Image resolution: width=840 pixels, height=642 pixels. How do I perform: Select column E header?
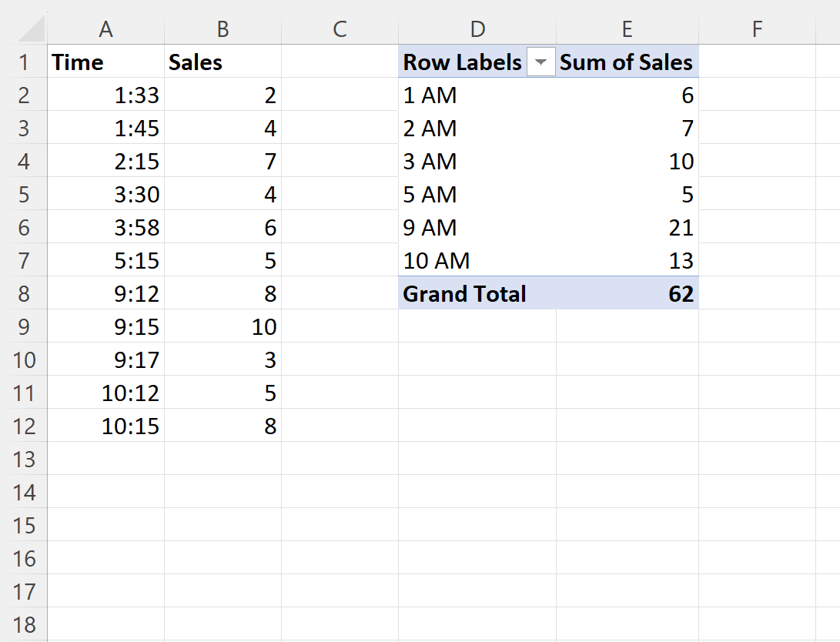click(x=627, y=28)
